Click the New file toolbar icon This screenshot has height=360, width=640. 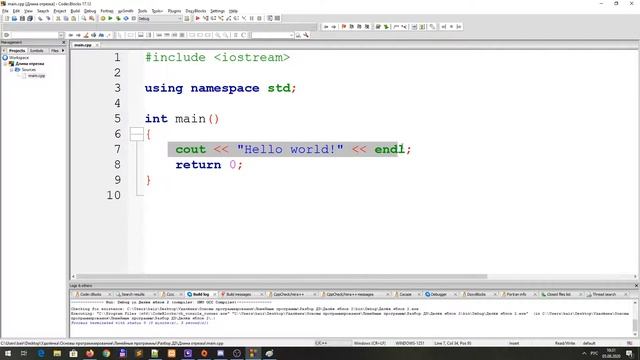point(7,18)
